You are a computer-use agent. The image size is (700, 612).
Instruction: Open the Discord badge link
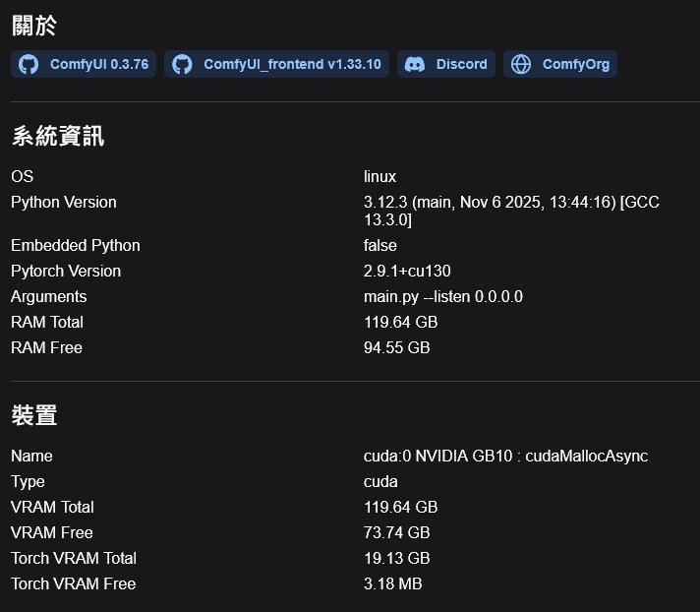(461, 64)
